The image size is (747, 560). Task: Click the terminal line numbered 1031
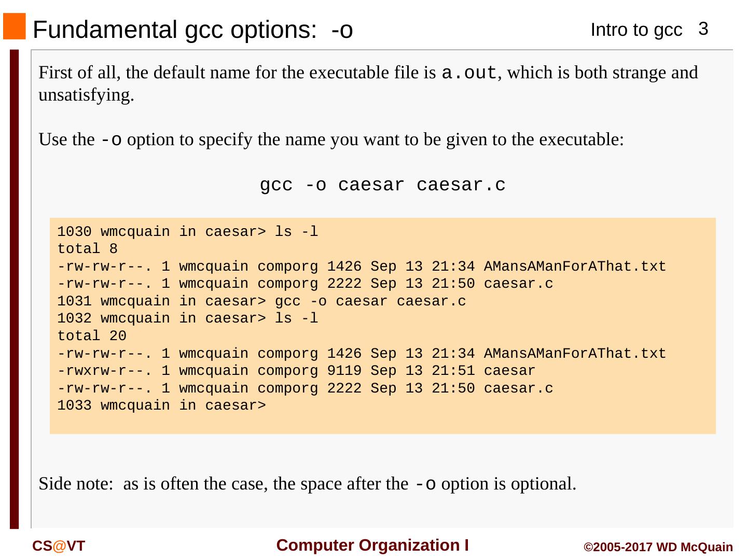coord(261,301)
